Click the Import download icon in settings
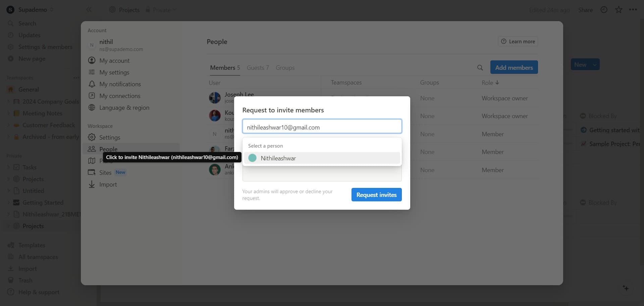 tap(92, 184)
